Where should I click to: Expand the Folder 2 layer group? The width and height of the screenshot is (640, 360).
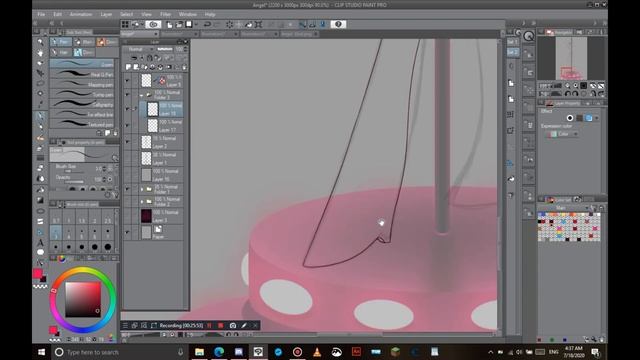[142, 202]
